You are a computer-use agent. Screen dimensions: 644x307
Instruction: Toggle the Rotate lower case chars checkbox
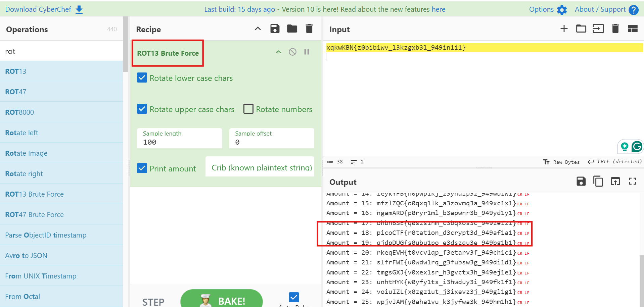click(x=142, y=78)
